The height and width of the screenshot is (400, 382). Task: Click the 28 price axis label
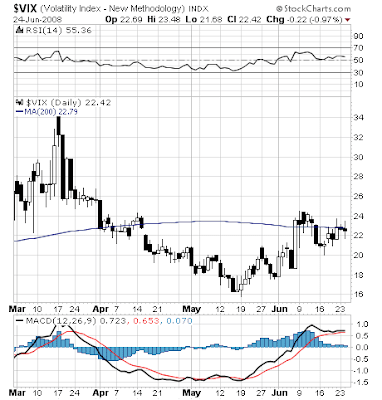[359, 177]
